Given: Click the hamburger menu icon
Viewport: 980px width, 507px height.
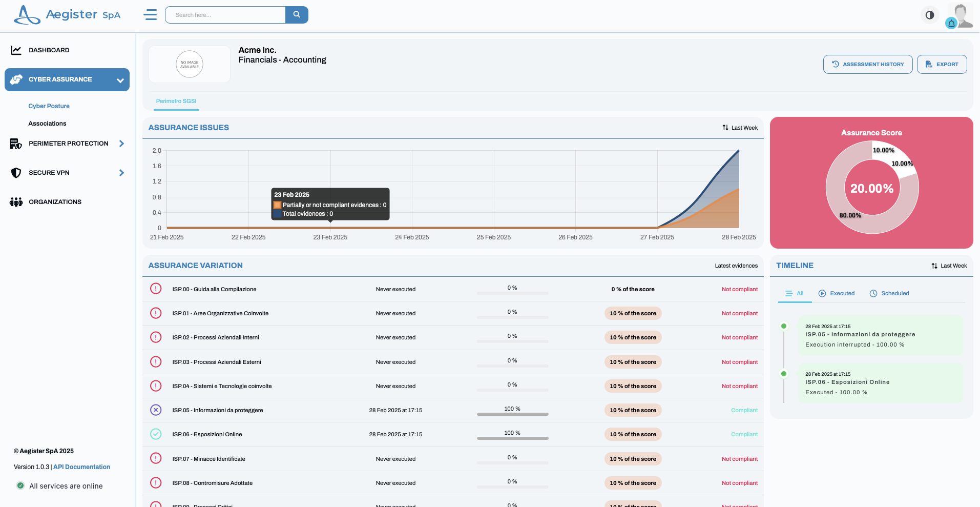Looking at the screenshot, I should [x=150, y=15].
